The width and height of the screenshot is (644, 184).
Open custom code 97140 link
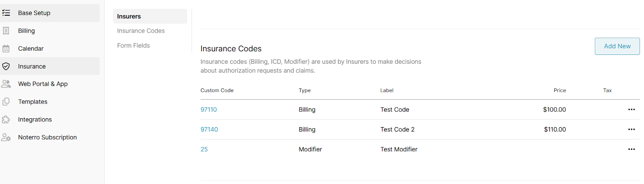coord(209,129)
